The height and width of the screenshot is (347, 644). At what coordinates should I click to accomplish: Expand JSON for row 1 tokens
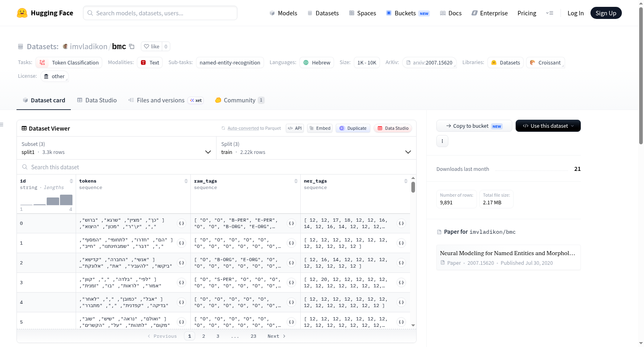click(182, 243)
